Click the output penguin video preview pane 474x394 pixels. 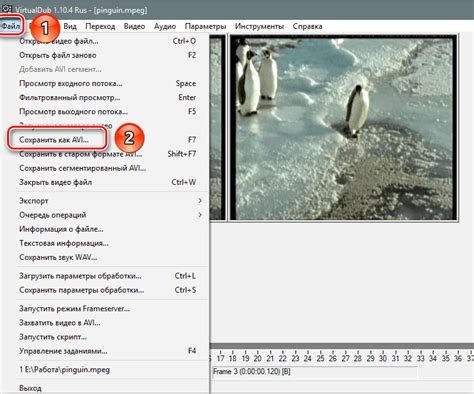pyautogui.click(x=344, y=128)
